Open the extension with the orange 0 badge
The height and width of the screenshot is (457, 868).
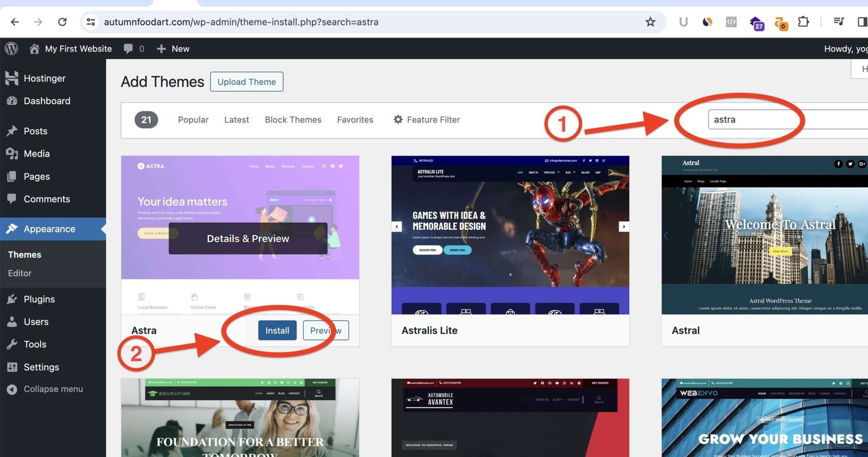[781, 23]
